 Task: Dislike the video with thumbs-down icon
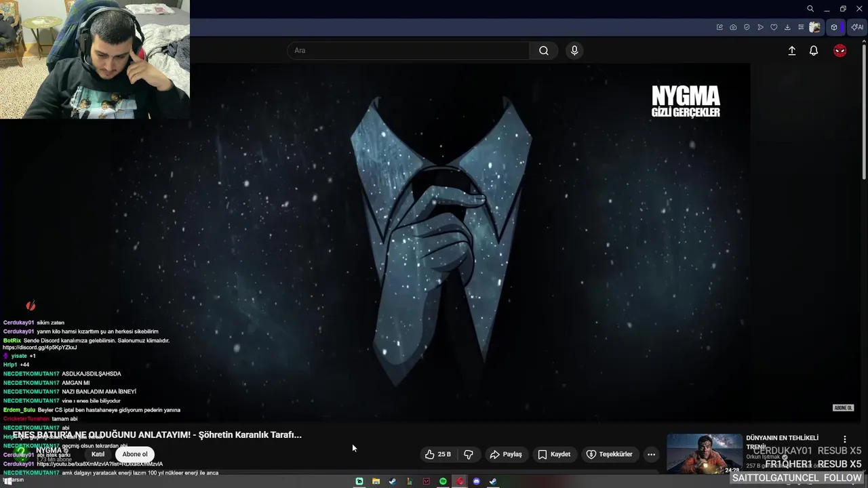(x=468, y=454)
